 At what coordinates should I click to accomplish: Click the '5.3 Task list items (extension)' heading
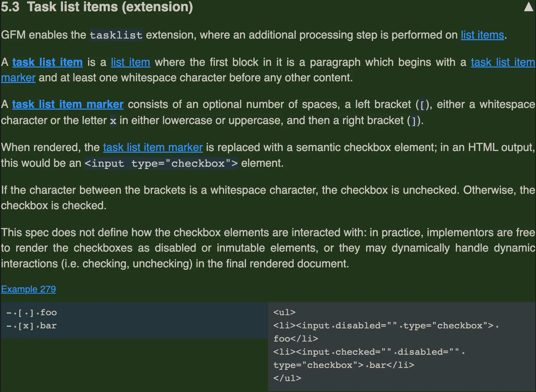point(97,7)
